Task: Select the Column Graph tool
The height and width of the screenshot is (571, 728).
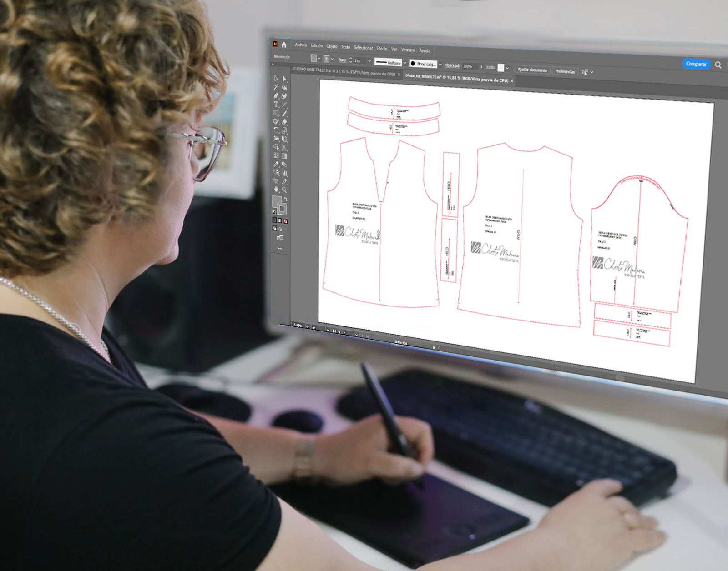Action: [x=284, y=173]
